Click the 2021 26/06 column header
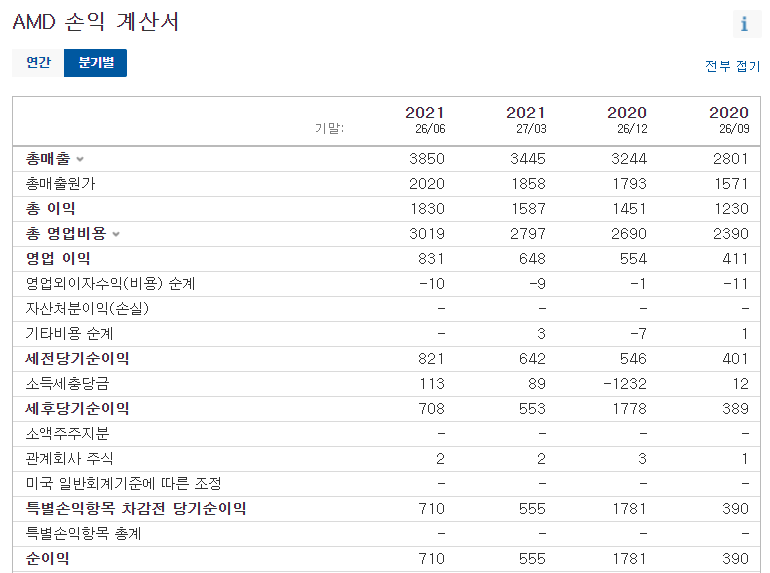The width and height of the screenshot is (770, 573). point(425,120)
